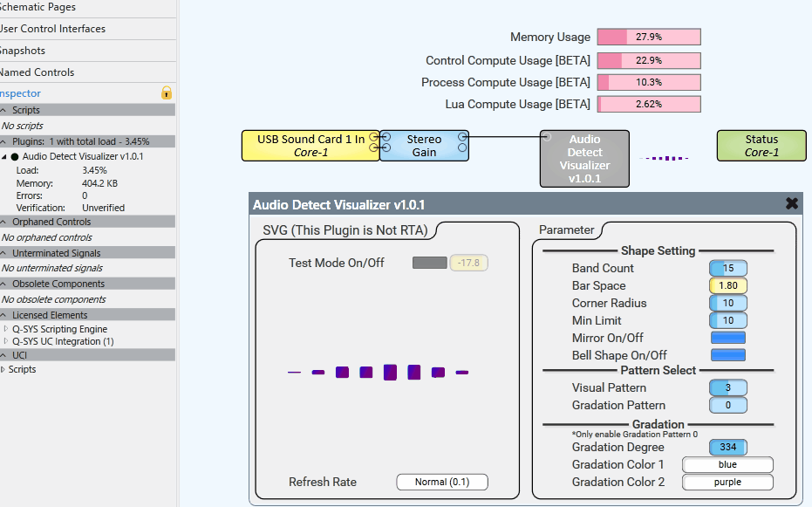Click the Inspector lock icon
This screenshot has height=507, width=812.
tap(167, 93)
